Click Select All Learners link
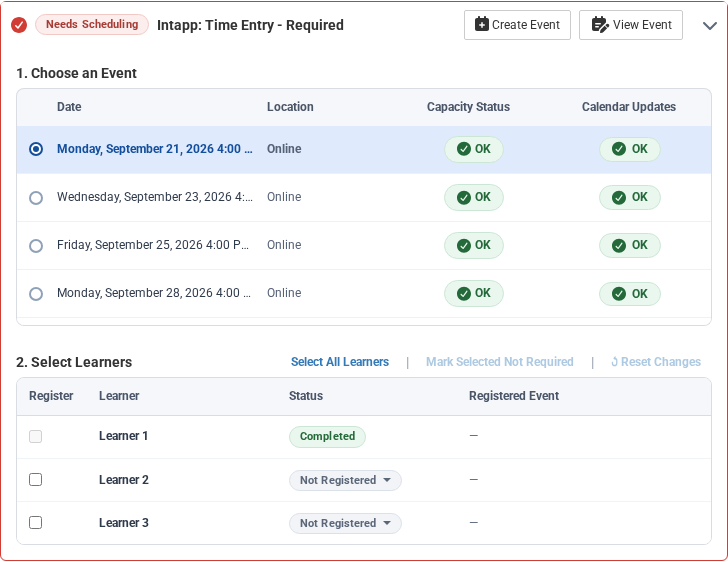Screen dimensions: 728x562 click(x=340, y=362)
